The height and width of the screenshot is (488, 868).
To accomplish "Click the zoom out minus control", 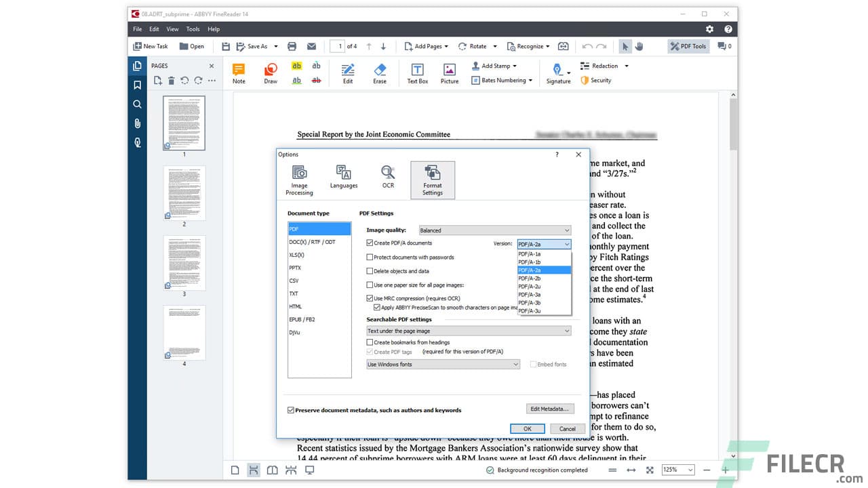I will coord(706,469).
